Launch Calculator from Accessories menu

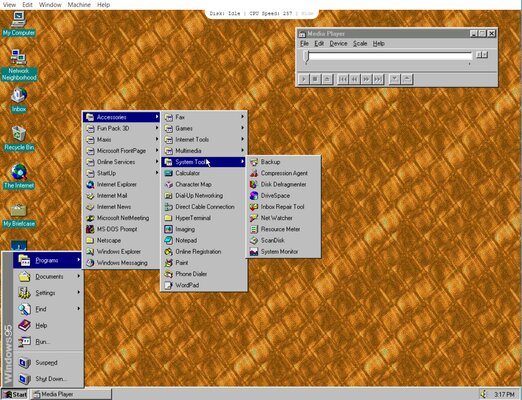[204, 173]
